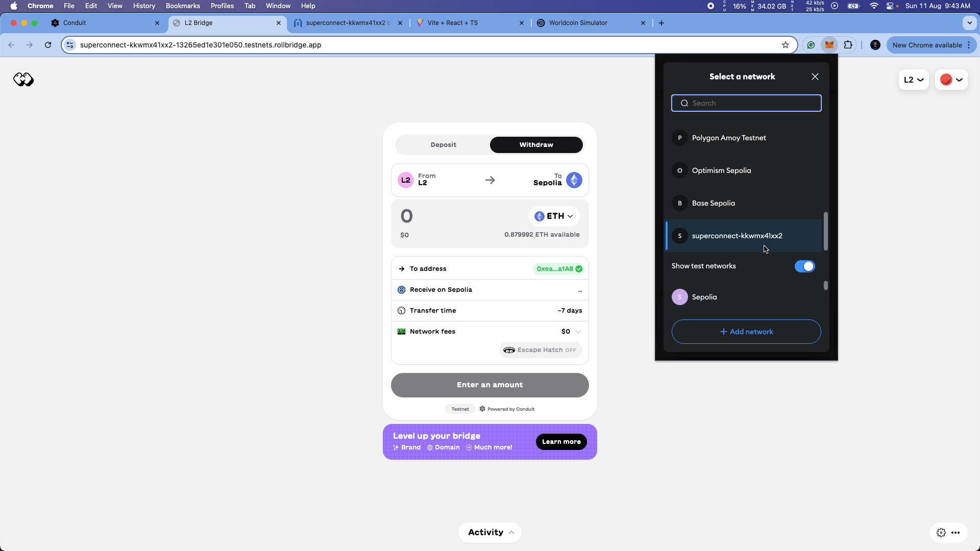Viewport: 980px width, 551px height.
Task: Click the browser address bar URL
Action: [x=201, y=45]
